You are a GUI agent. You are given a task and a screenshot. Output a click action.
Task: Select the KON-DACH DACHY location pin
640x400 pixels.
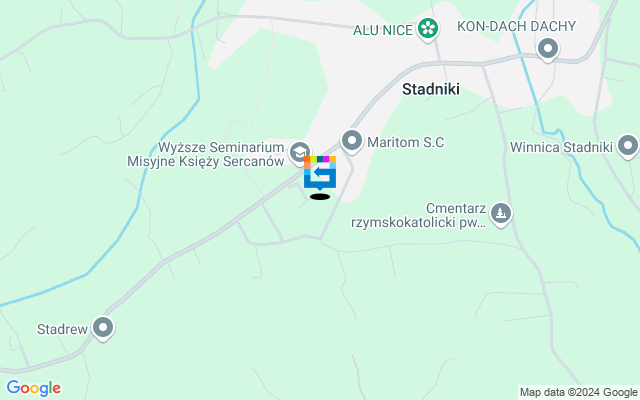point(548,49)
